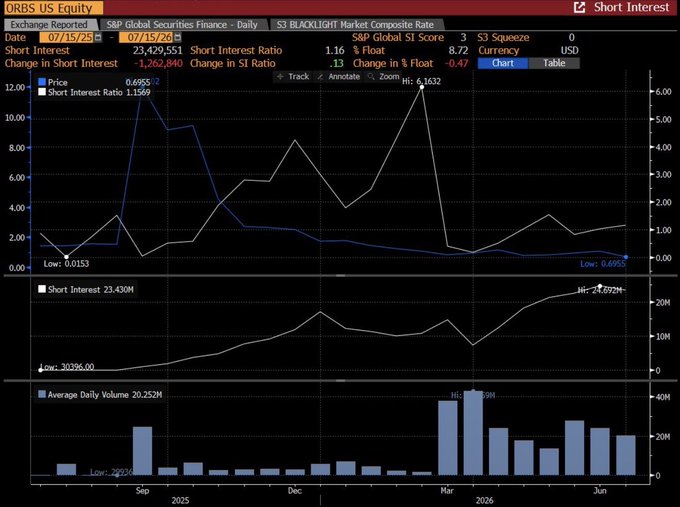The height and width of the screenshot is (507, 680).
Task: Activate the Annotate pencil tool
Action: click(339, 76)
